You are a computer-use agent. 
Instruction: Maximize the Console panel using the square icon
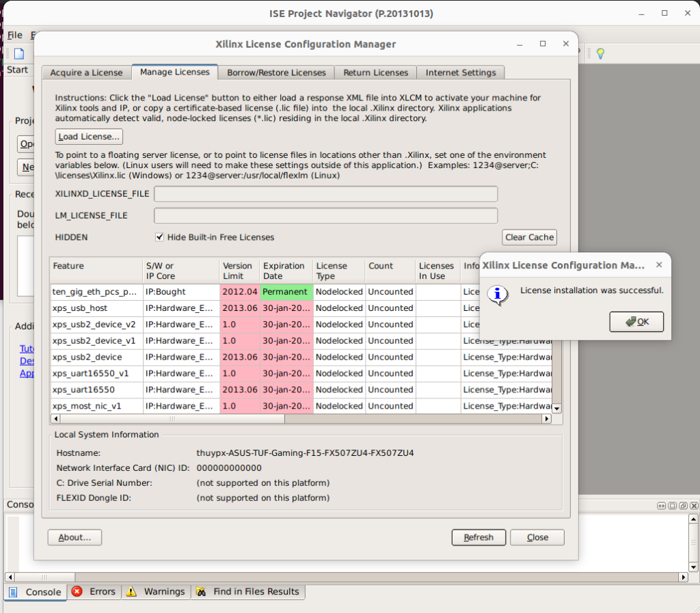[x=673, y=506]
